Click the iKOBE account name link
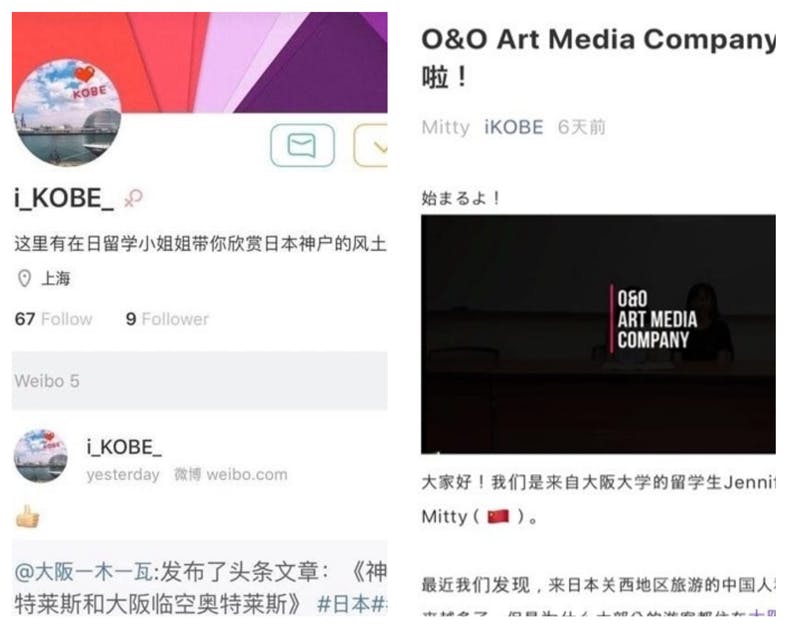Image resolution: width=789 pixels, height=631 pixels. pyautogui.click(x=514, y=127)
